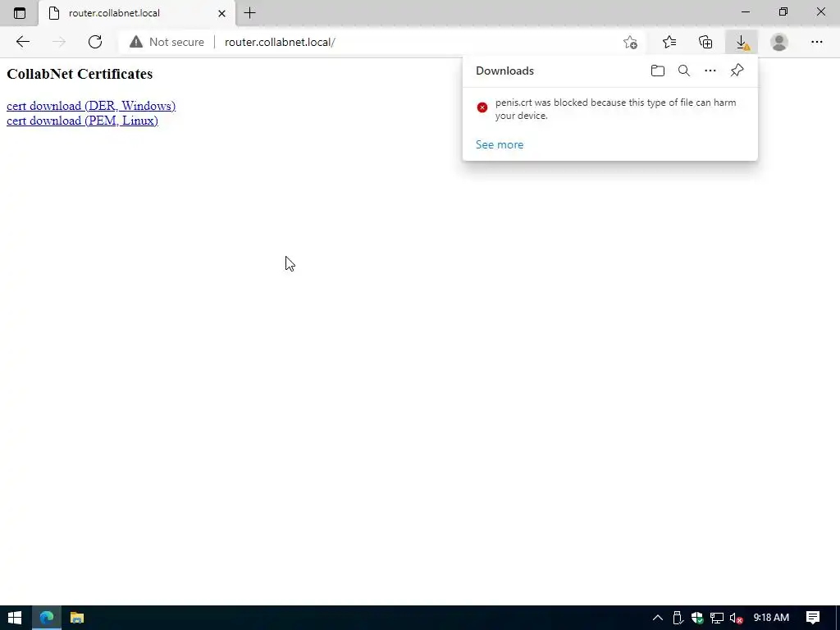840x630 pixels.
Task: Search downloads with magnifier icon
Action: point(684,71)
